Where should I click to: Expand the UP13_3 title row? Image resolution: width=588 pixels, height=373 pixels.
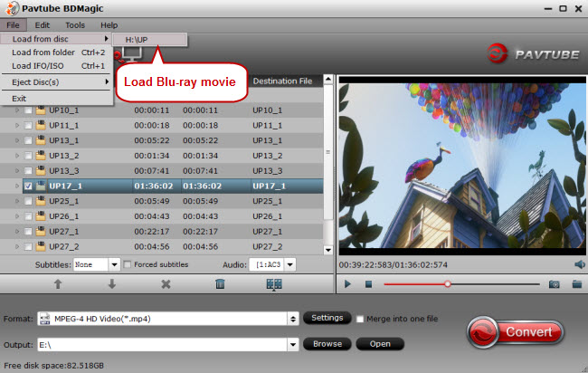(17, 171)
